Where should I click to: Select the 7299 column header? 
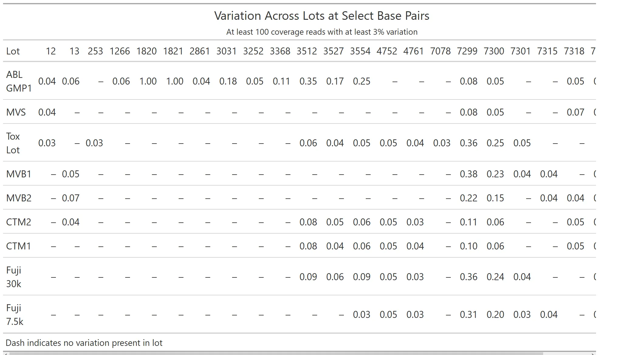point(467,51)
